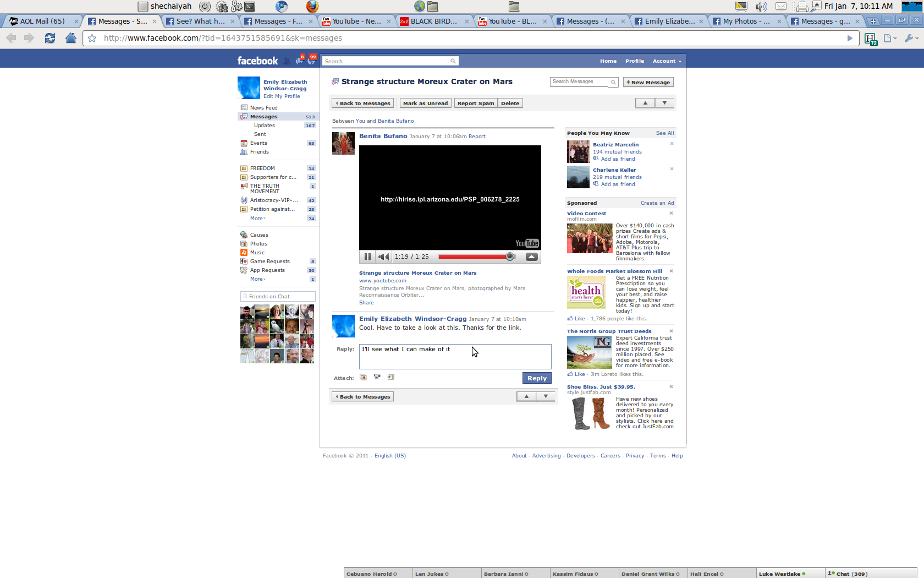Open Benita Bufano's profile picture
The height and width of the screenshot is (578, 924).
343,143
